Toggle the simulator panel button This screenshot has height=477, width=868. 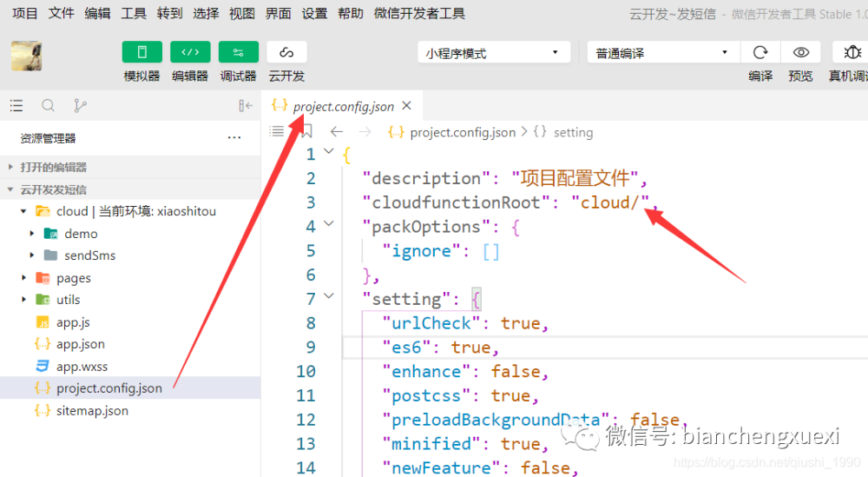tap(141, 52)
